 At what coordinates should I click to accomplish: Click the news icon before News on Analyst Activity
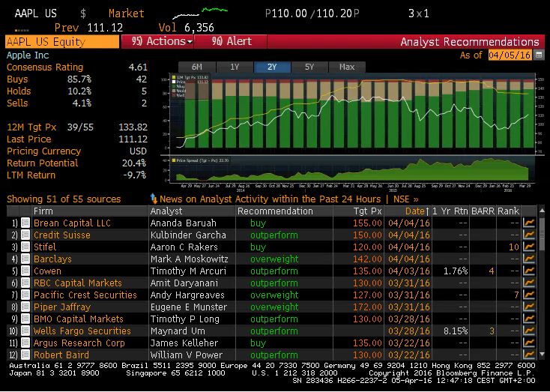tap(154, 199)
